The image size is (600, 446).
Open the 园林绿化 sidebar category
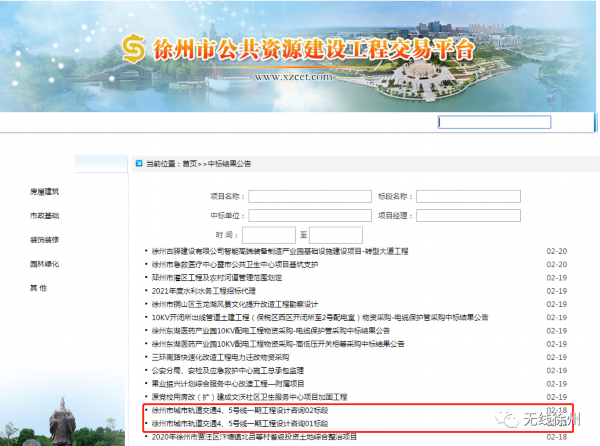(x=44, y=264)
